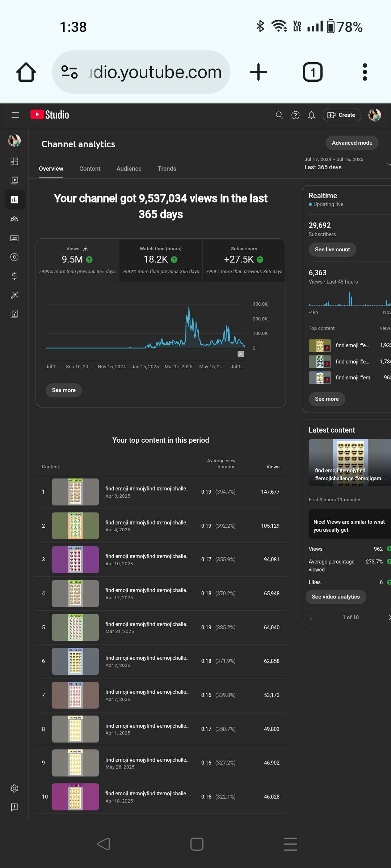Screen dimensions: 391x868
Task: Open the Earn dollar icon in sidebar
Action: (14, 276)
